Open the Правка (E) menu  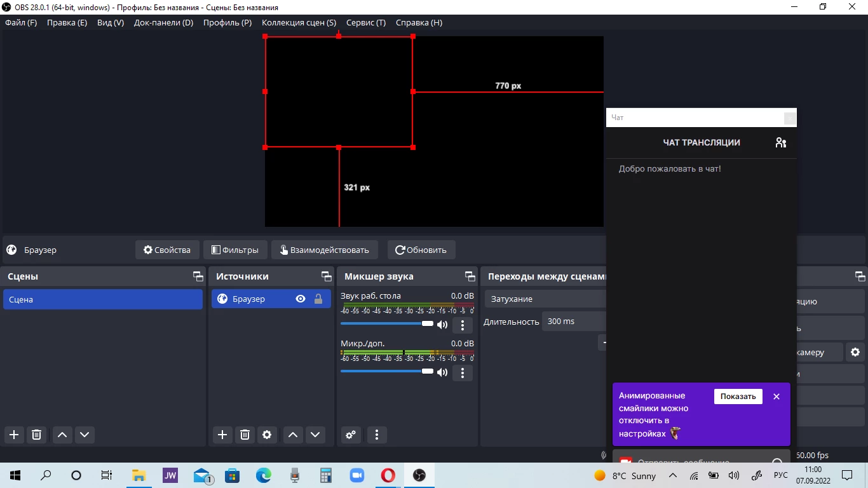click(x=67, y=22)
